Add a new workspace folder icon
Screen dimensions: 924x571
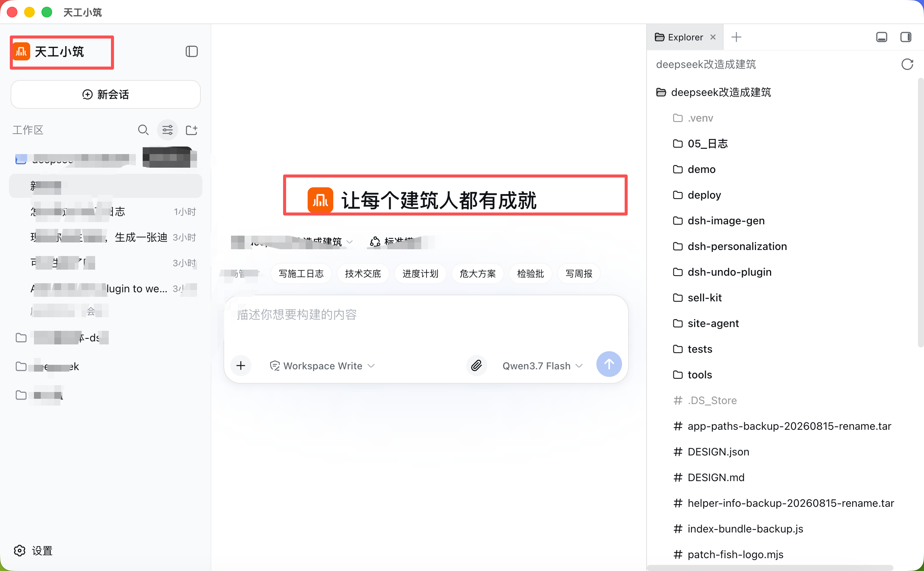tap(192, 130)
